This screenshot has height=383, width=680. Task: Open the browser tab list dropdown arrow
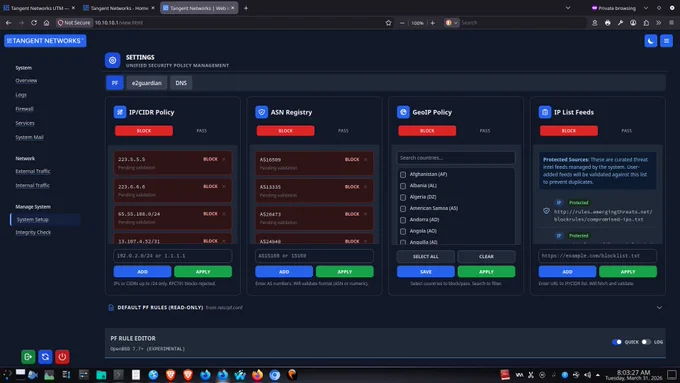pos(568,8)
